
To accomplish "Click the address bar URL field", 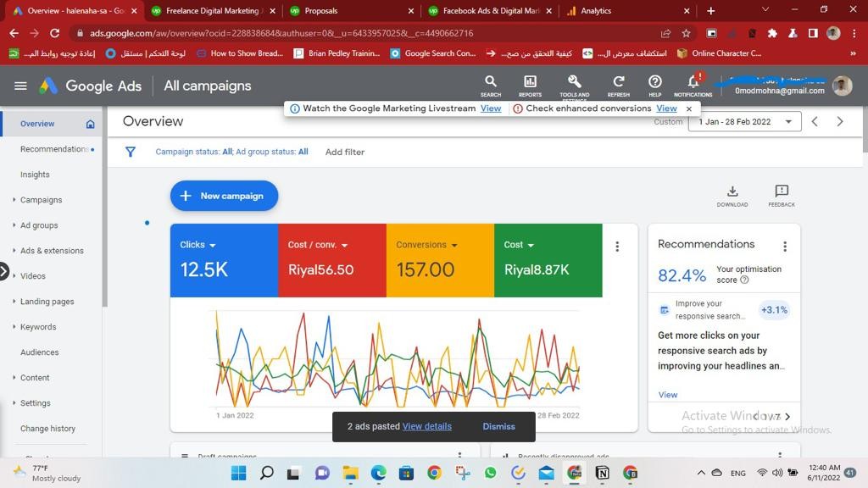I will [365, 33].
